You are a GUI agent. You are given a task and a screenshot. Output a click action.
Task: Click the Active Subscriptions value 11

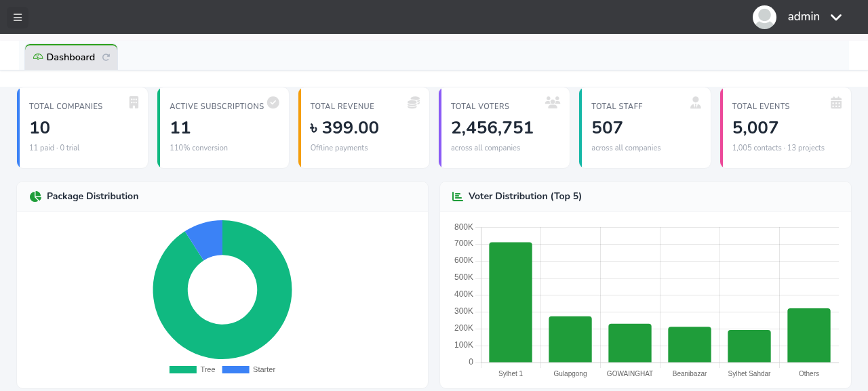point(180,127)
